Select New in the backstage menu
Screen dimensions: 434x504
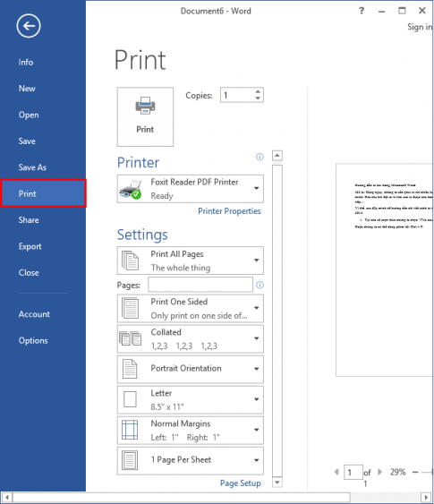(27, 89)
